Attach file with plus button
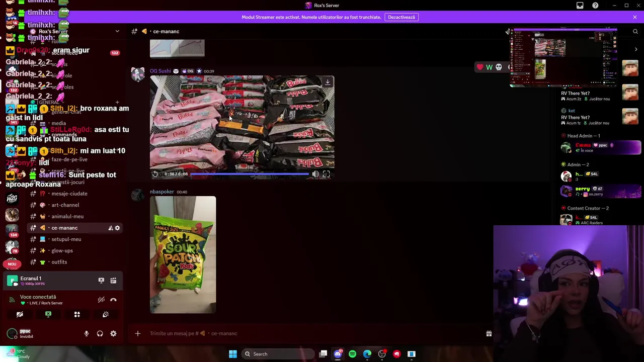 tap(137, 333)
